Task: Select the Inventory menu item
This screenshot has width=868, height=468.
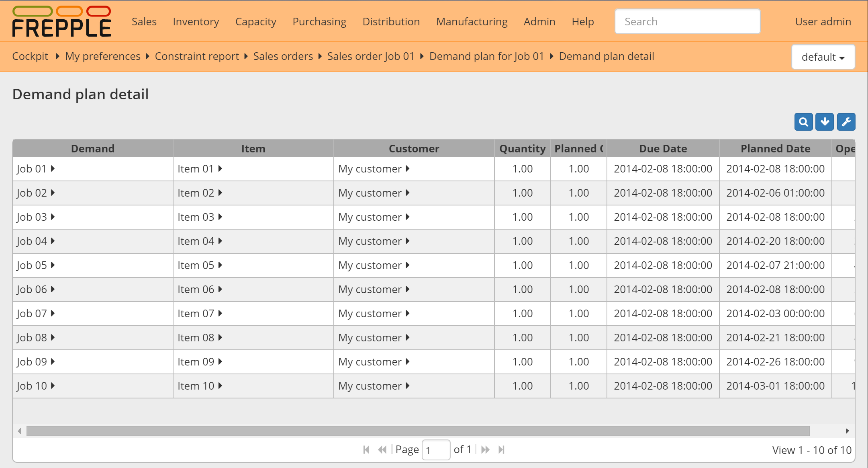Action: (x=196, y=21)
